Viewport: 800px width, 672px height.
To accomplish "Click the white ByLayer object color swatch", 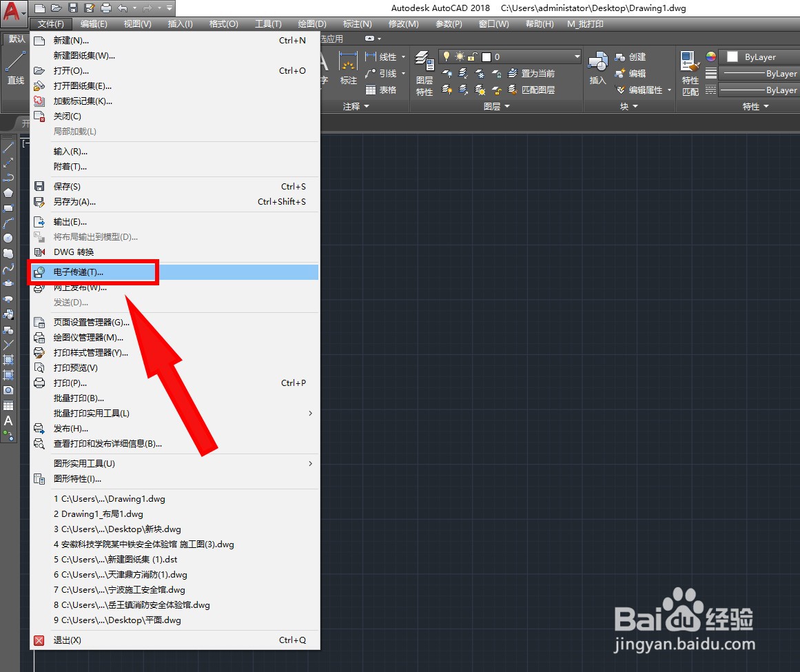I will click(x=732, y=57).
